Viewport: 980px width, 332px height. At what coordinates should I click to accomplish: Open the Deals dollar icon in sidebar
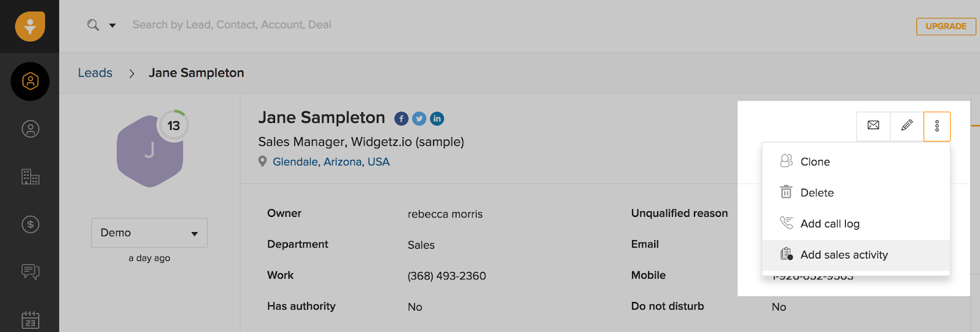pos(30,225)
